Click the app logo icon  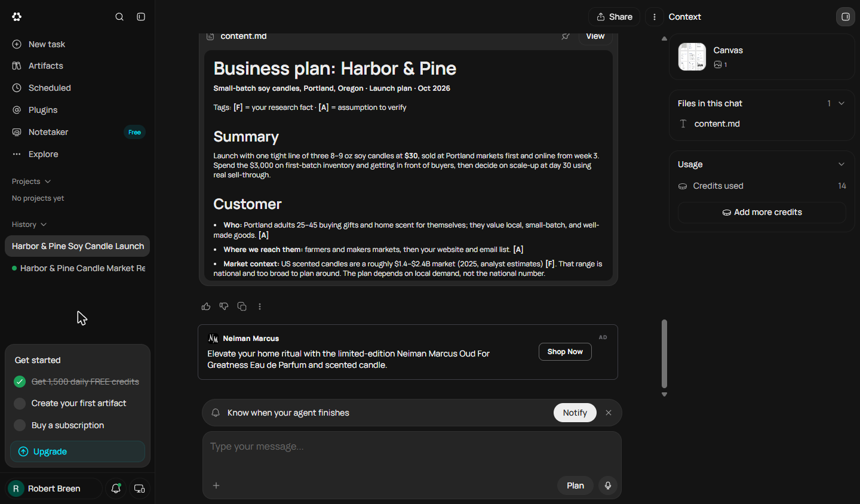coord(17,17)
